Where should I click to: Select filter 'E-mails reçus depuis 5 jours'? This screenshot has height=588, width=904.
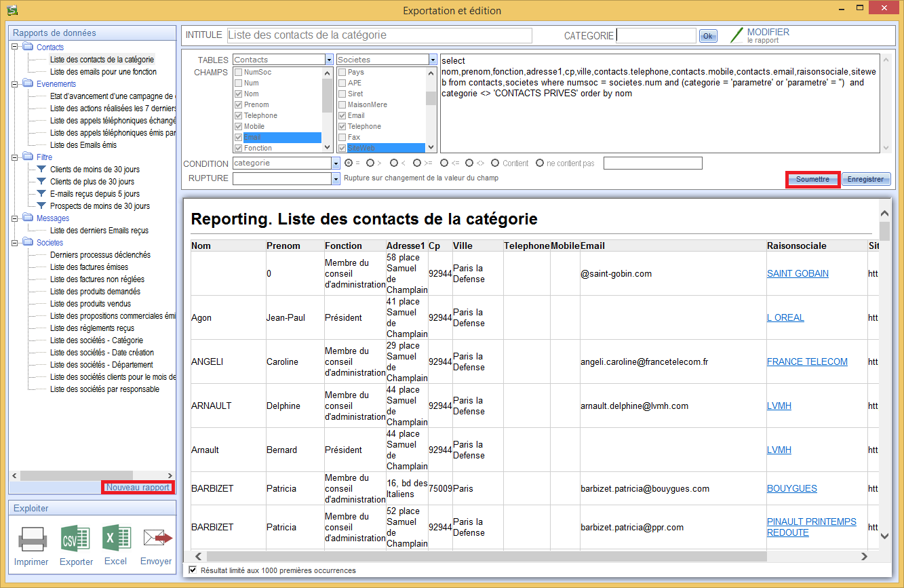tap(95, 194)
